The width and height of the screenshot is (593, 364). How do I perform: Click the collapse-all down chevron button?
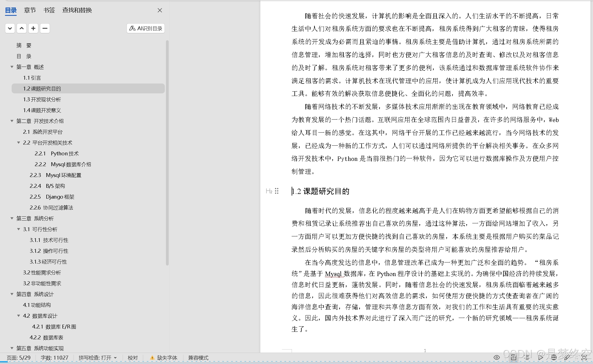(10, 28)
